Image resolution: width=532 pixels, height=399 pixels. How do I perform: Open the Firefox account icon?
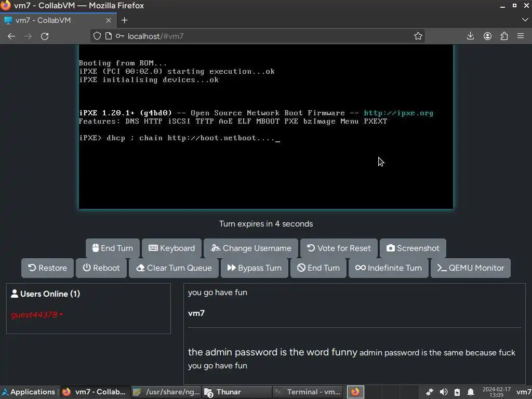click(x=487, y=36)
